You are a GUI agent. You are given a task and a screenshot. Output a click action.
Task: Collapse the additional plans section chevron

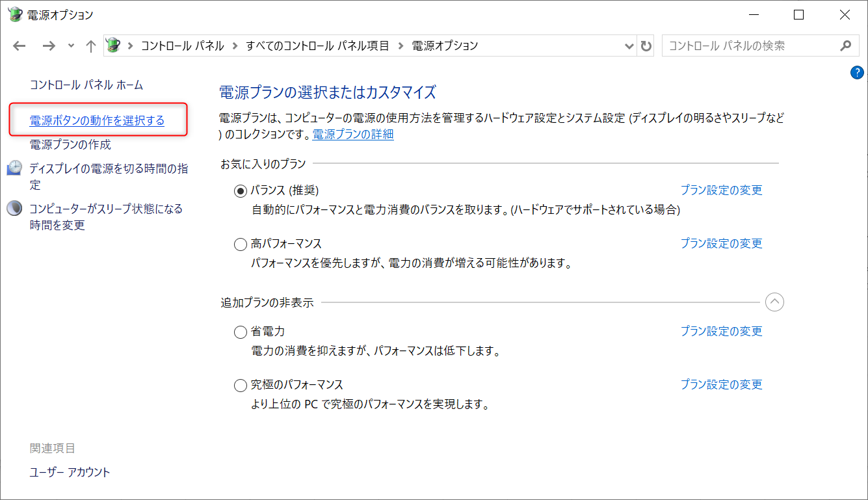(774, 302)
